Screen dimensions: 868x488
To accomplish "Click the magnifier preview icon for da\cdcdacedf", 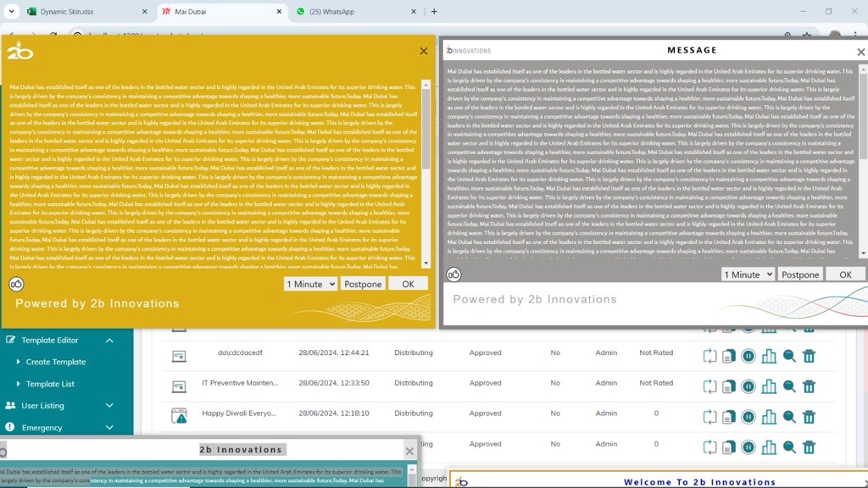I will click(789, 356).
